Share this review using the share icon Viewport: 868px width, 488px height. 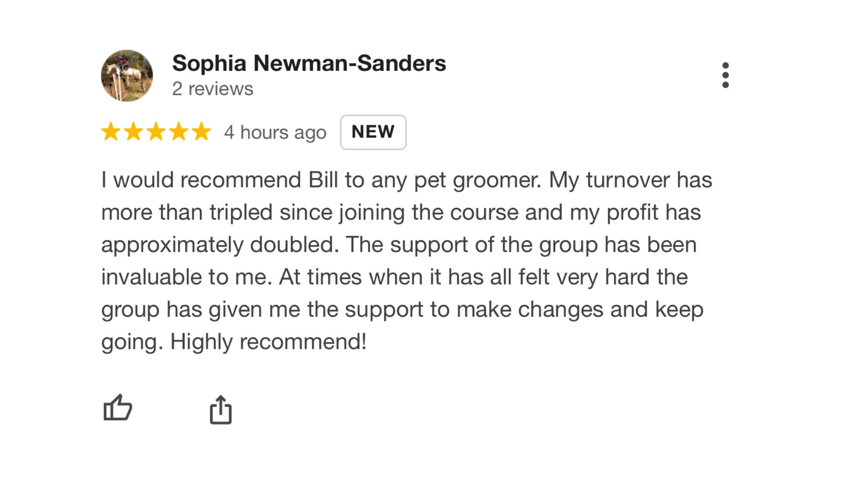221,410
